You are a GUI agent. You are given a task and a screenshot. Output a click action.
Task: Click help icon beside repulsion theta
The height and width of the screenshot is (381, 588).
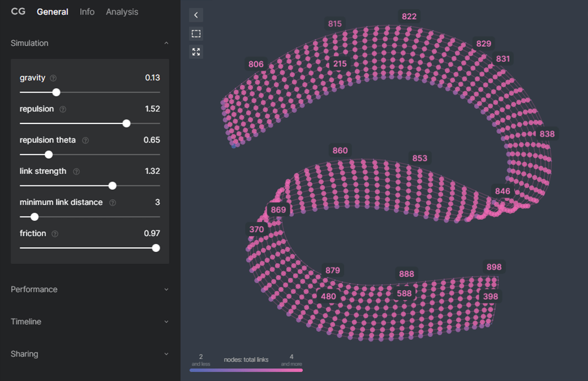pyautogui.click(x=85, y=140)
